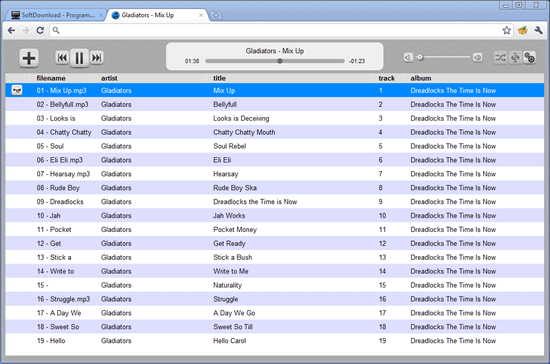Select the file 02 - Bellyfull.mp3
This screenshot has width=550, height=364.
coord(62,105)
